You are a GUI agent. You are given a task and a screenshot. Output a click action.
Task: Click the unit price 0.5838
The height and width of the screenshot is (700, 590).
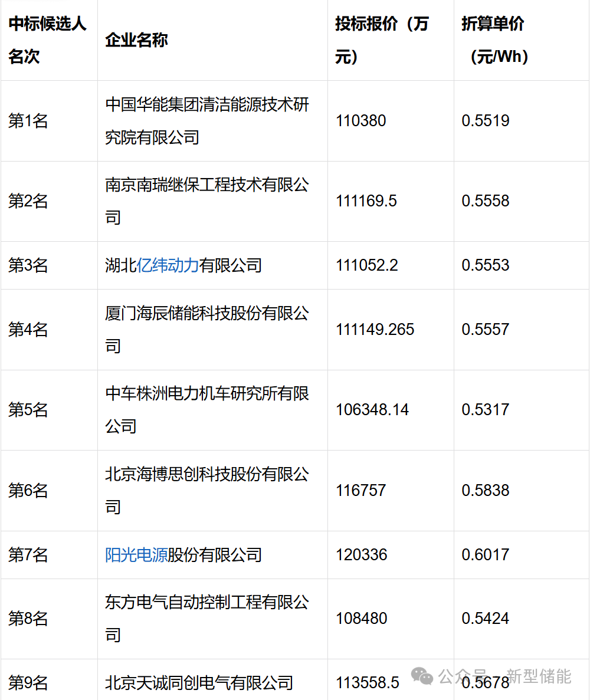pos(486,491)
